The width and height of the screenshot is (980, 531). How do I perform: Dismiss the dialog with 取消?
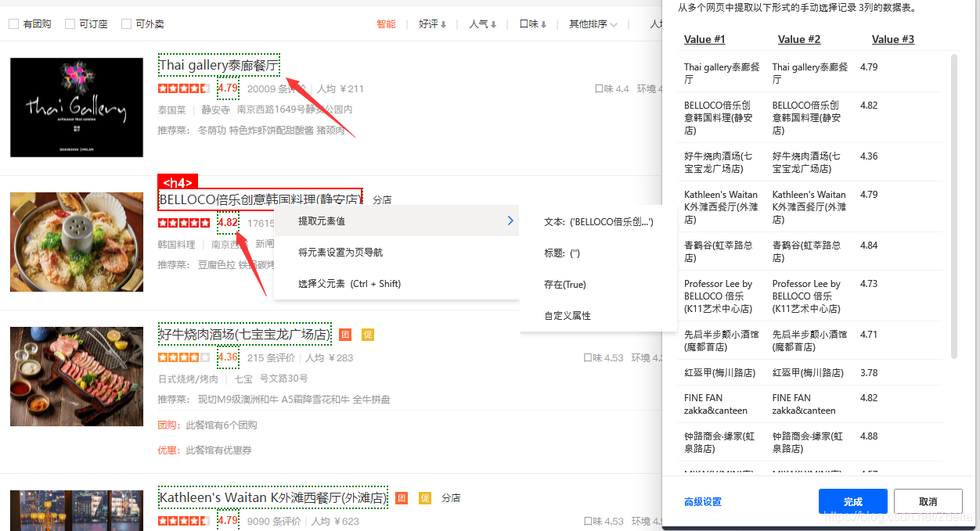[x=928, y=501]
